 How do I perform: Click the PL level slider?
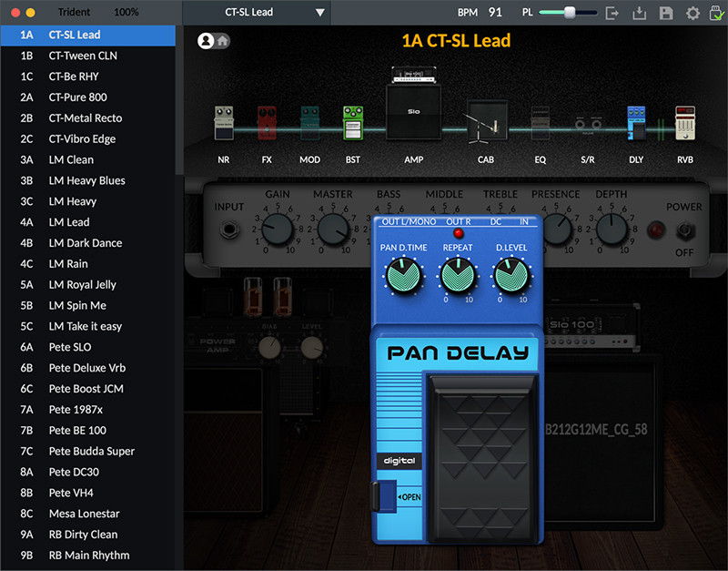(x=568, y=13)
